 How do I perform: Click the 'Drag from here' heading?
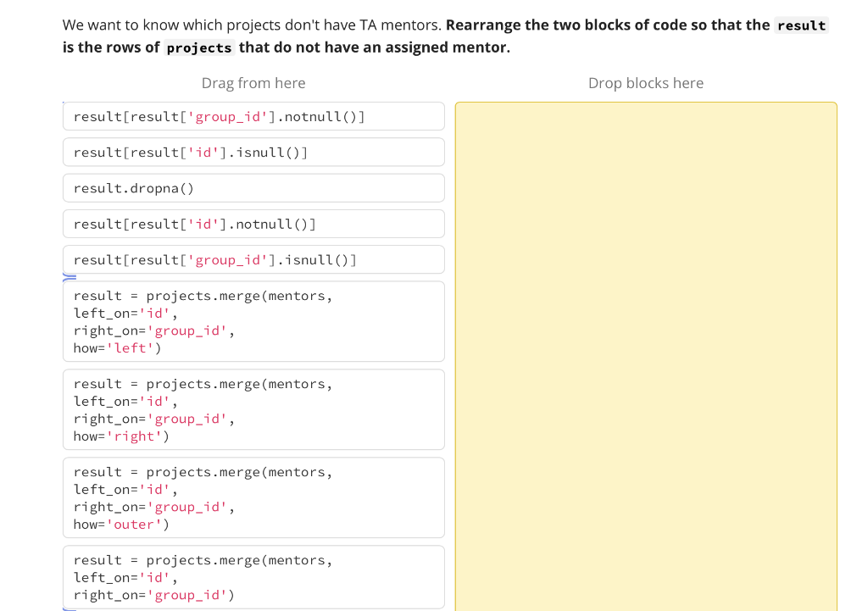point(253,82)
